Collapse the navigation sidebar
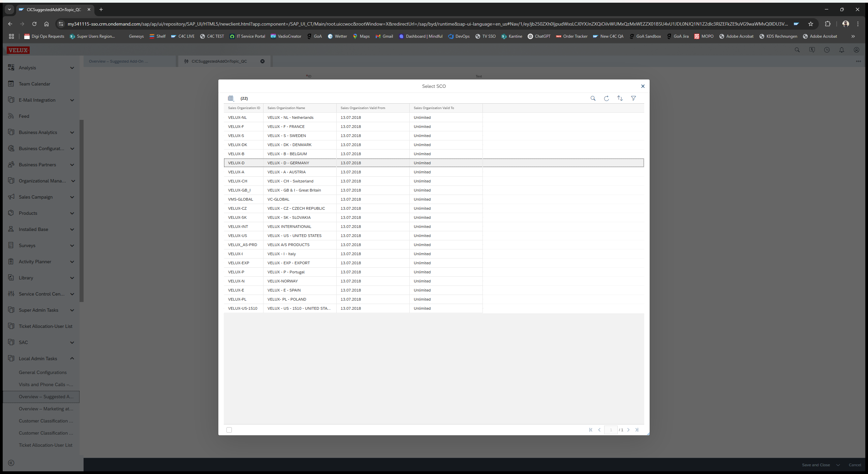This screenshot has width=868, height=474. pyautogui.click(x=11, y=463)
